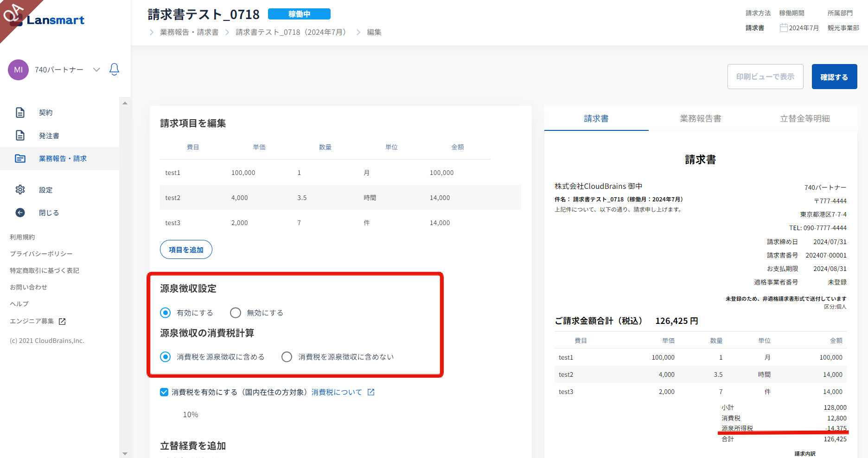Viewport: 868px width, 458px height.
Task: Click the 契約 document icon in sidebar
Action: [20, 113]
